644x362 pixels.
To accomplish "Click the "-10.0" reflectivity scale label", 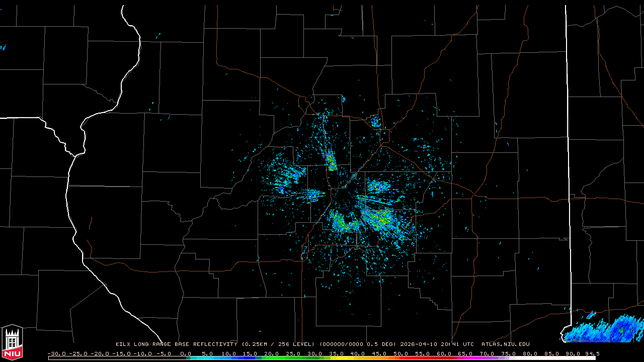I will click(x=143, y=354).
